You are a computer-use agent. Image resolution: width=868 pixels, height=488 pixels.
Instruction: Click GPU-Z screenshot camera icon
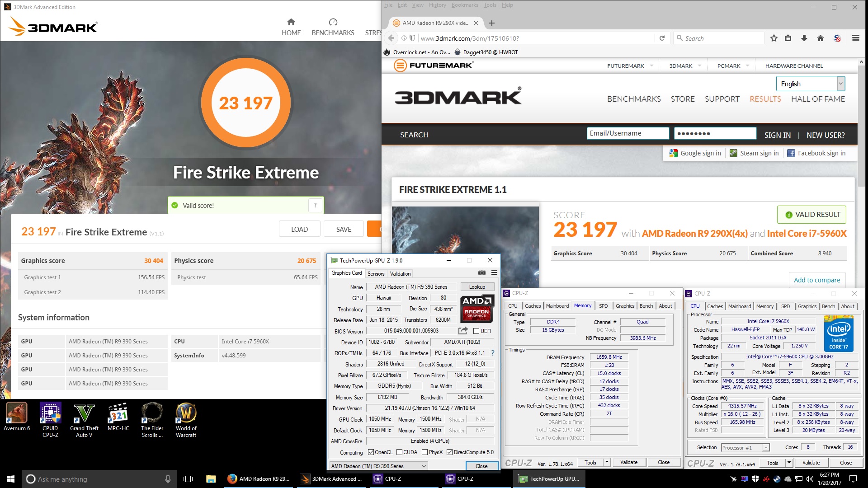[482, 273]
